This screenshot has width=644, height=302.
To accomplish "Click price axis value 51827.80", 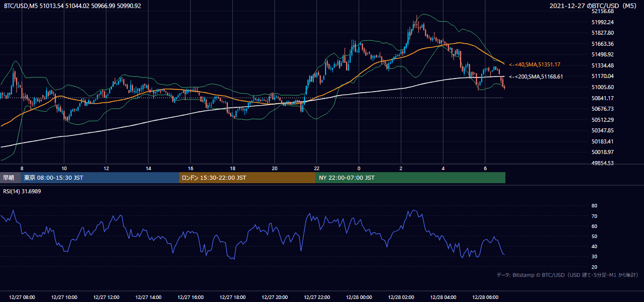I will (x=602, y=33).
